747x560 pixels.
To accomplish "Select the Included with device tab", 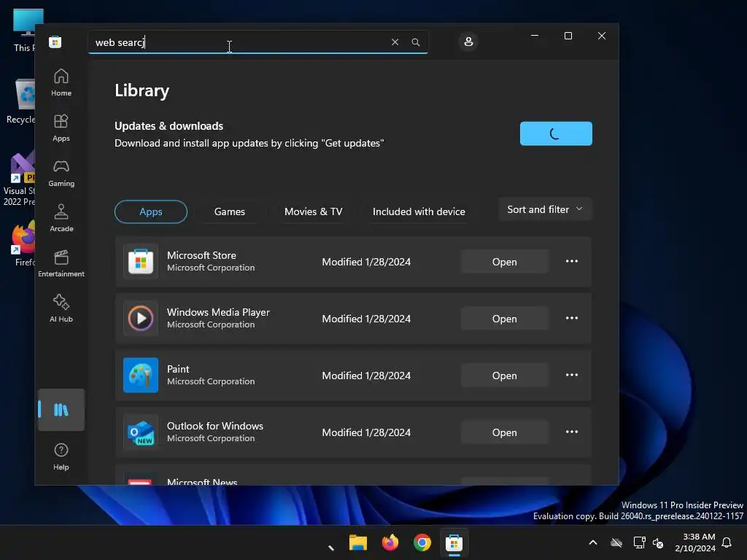I will [419, 211].
